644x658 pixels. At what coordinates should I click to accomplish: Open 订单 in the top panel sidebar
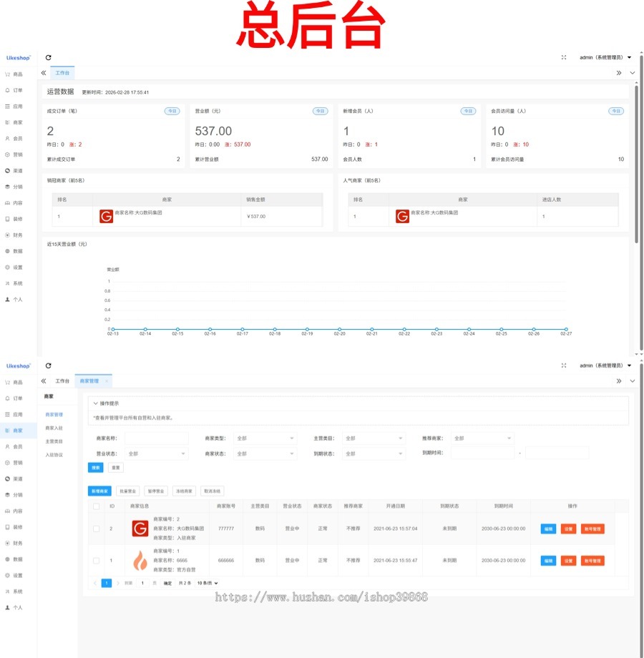[x=14, y=90]
